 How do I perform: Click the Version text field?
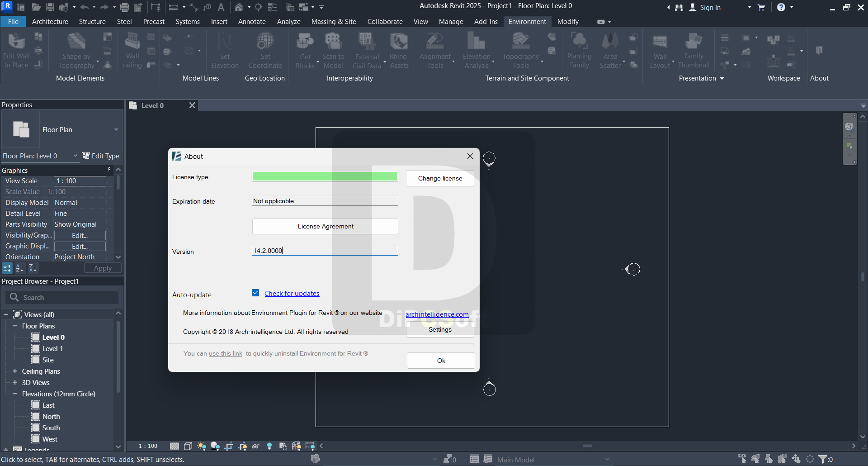[325, 251]
